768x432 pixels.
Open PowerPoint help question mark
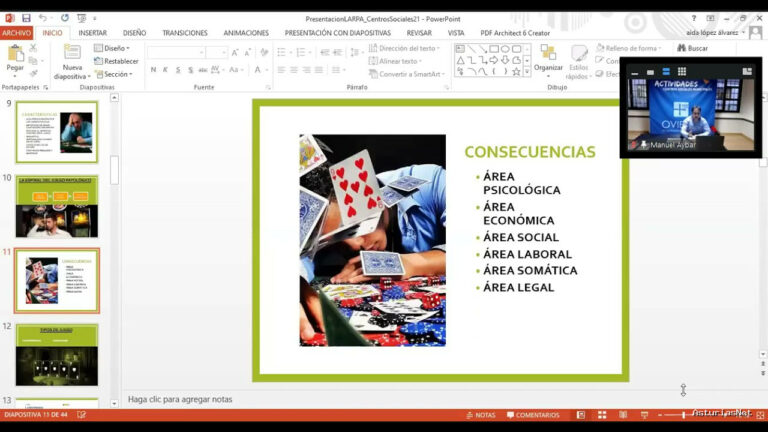[x=694, y=18]
